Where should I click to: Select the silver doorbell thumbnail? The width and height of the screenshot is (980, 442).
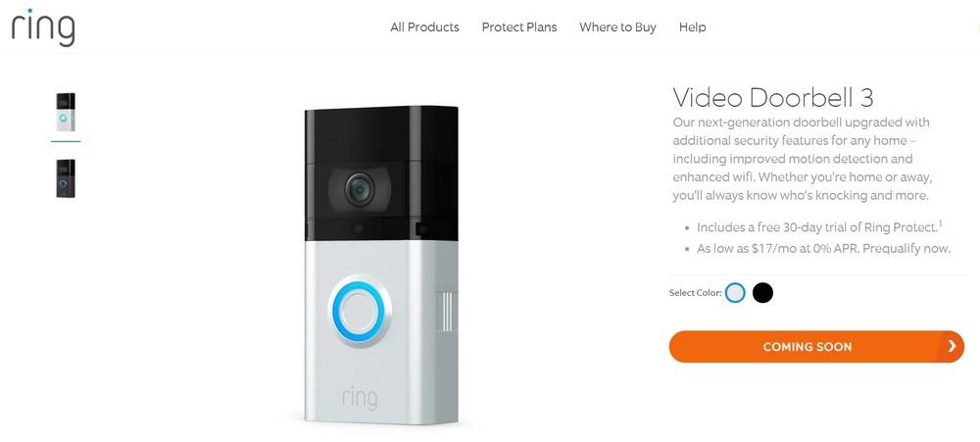66,112
